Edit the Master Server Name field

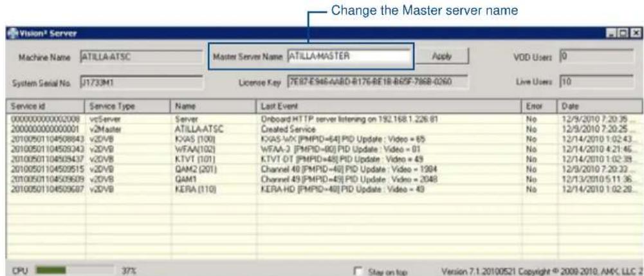[x=348, y=56]
